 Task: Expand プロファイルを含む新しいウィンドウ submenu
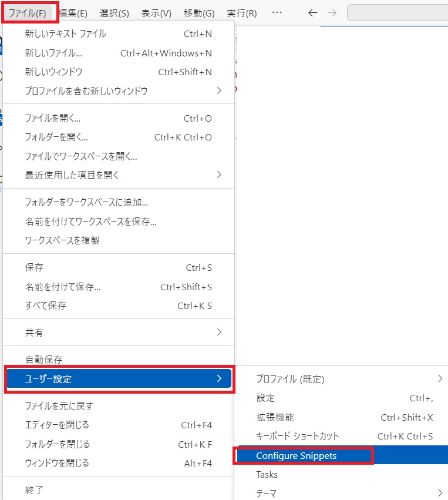click(x=119, y=91)
